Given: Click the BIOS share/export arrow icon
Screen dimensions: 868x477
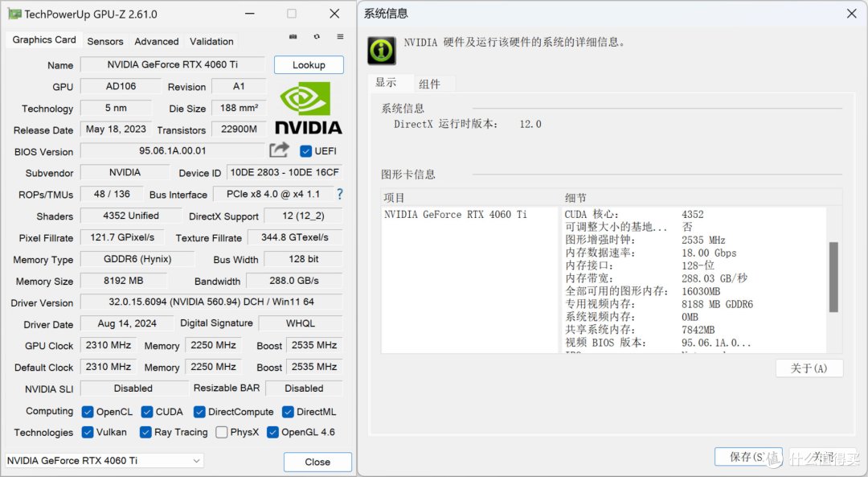Looking at the screenshot, I should (x=280, y=150).
